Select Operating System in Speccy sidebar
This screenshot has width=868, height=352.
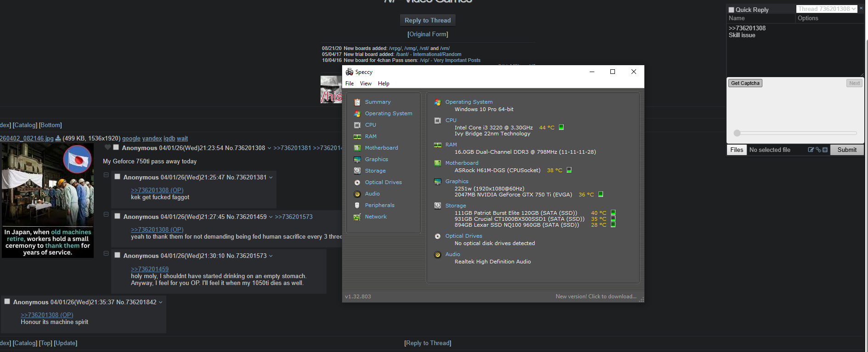click(389, 113)
